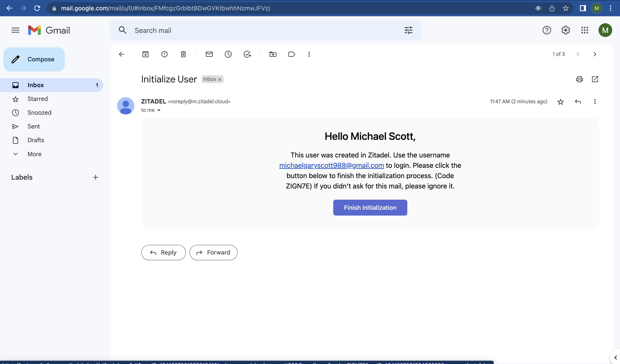Go to the Drafts folder
Viewport: 620px width, 364px height.
[36, 140]
